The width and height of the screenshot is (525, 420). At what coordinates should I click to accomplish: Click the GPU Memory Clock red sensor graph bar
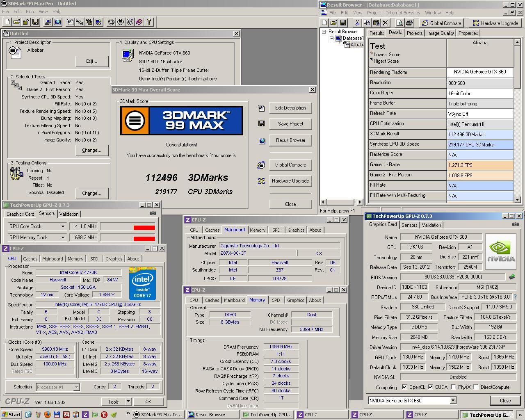(144, 239)
